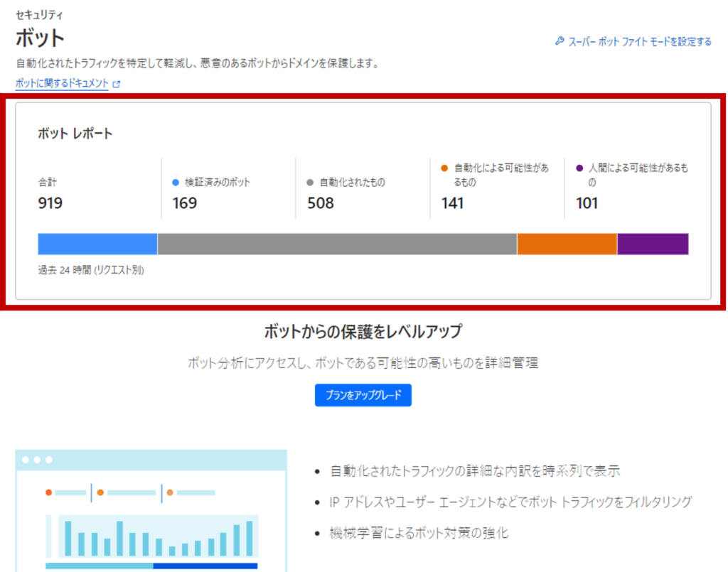Click the ボット レポート card title
Viewport: 728px width, 572px height.
75,134
